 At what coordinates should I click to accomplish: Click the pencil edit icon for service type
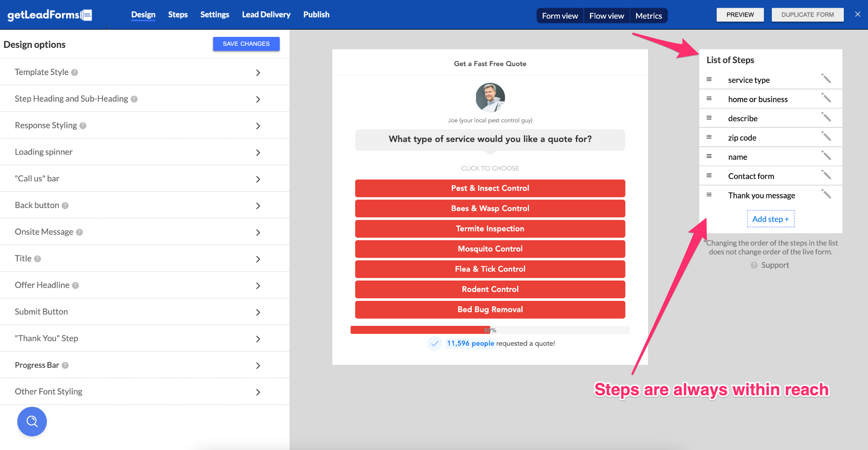(x=826, y=79)
